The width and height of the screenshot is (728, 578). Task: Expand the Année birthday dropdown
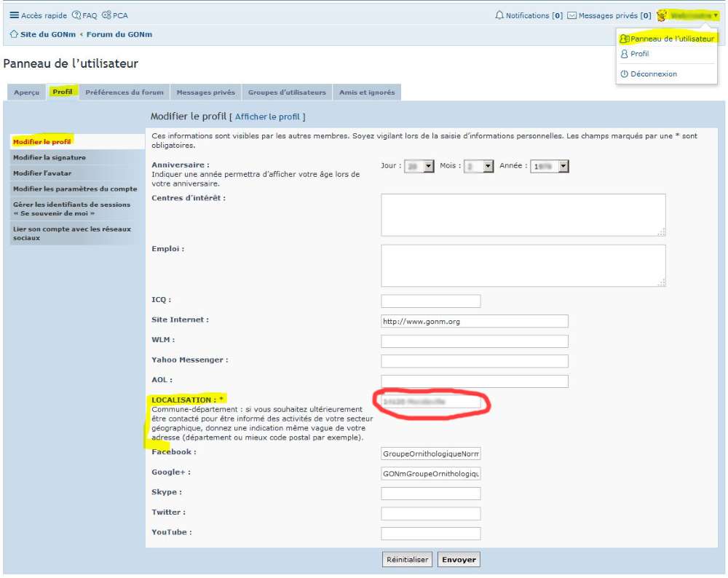point(550,166)
